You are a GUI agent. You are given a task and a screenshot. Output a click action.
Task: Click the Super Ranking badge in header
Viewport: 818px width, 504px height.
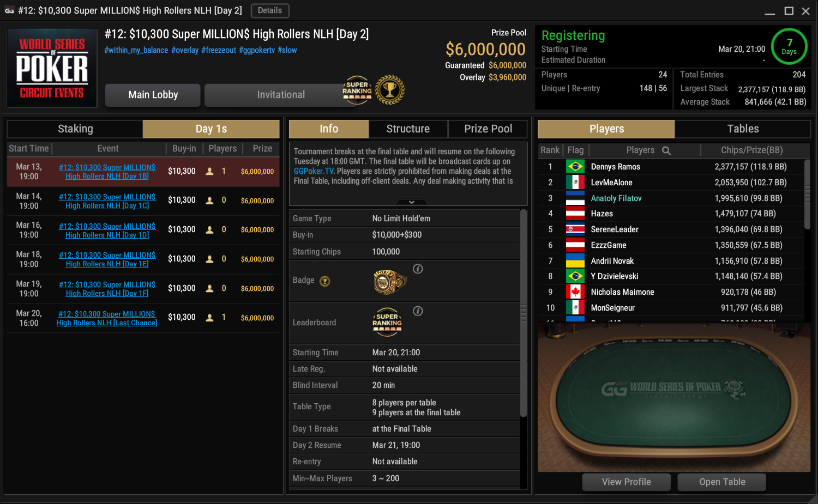click(357, 90)
